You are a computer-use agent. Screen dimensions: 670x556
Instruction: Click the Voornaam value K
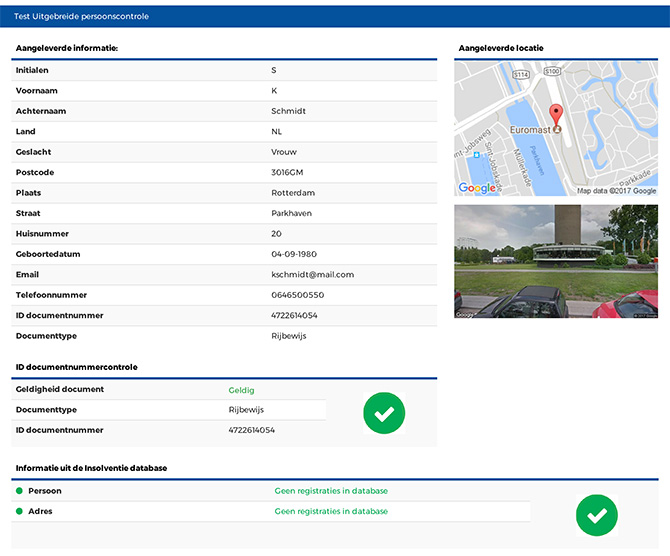tap(274, 91)
